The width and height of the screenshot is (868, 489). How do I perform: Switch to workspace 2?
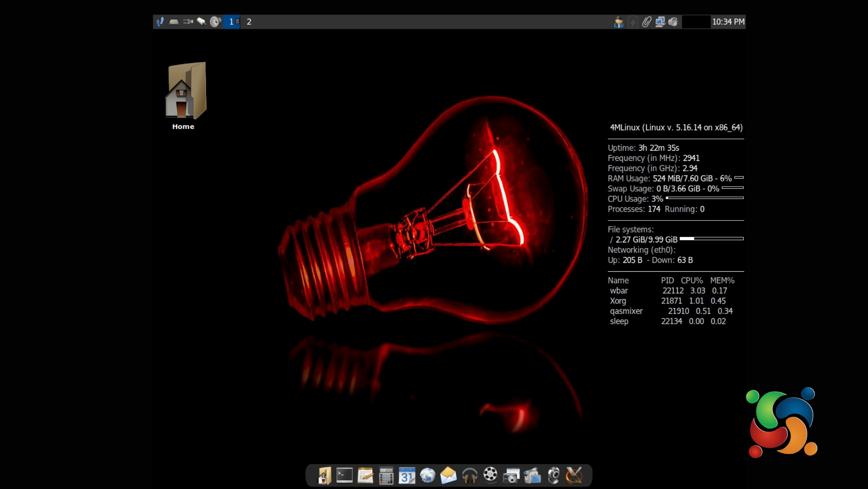pyautogui.click(x=249, y=22)
